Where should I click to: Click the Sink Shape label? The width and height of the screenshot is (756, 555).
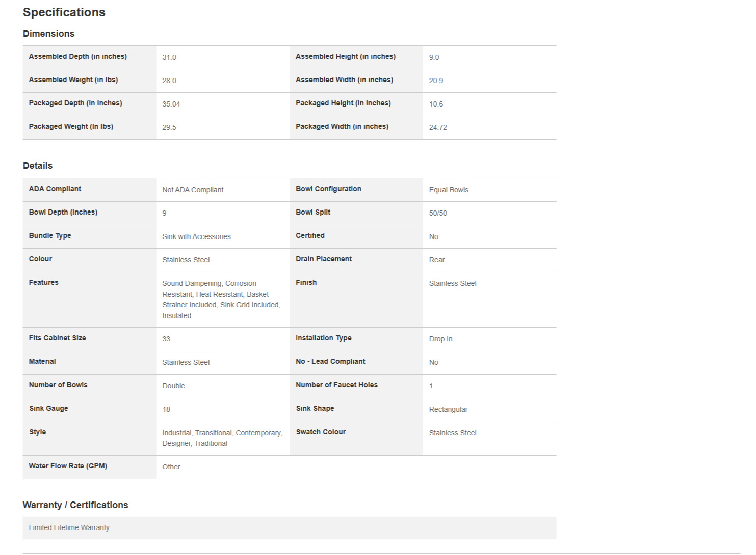tap(315, 409)
